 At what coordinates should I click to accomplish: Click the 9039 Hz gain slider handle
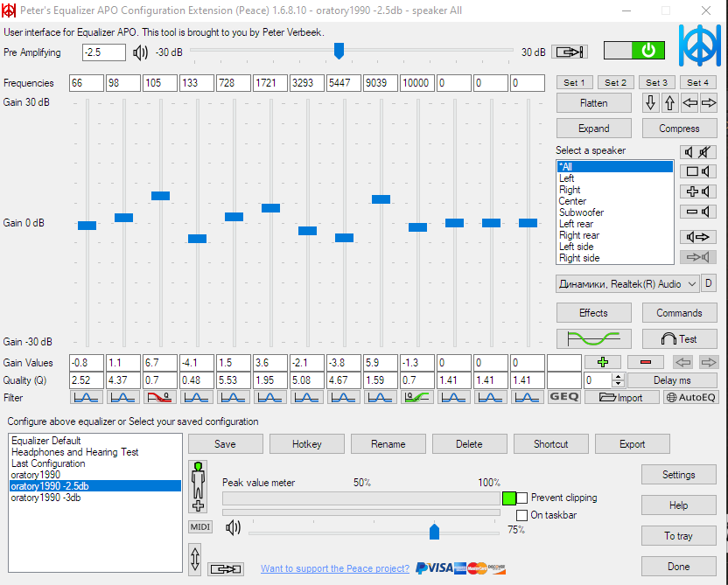point(381,199)
